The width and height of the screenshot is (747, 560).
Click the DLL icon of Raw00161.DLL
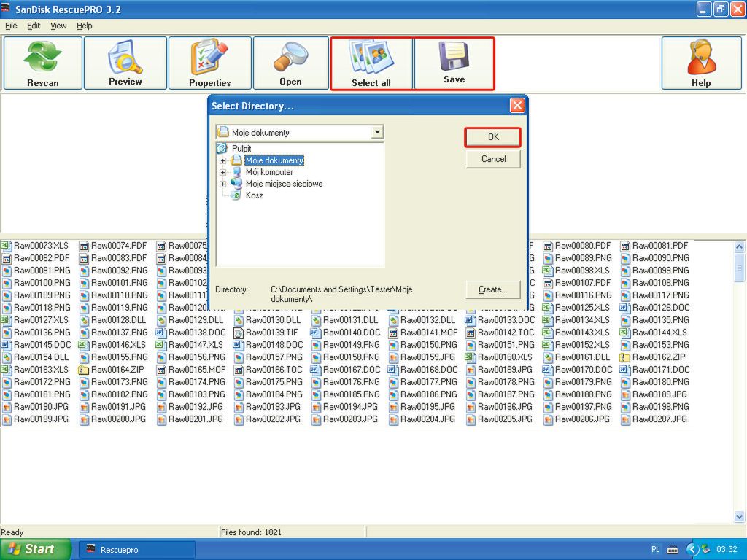tap(547, 357)
